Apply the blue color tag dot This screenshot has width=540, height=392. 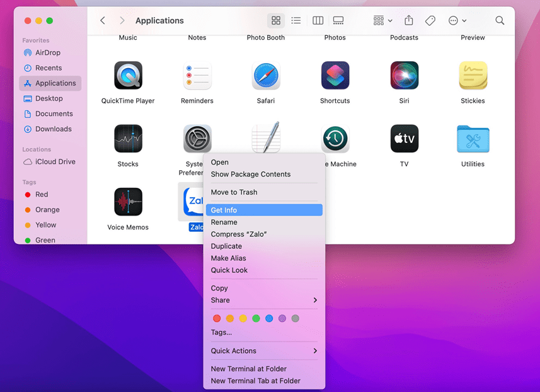point(269,319)
